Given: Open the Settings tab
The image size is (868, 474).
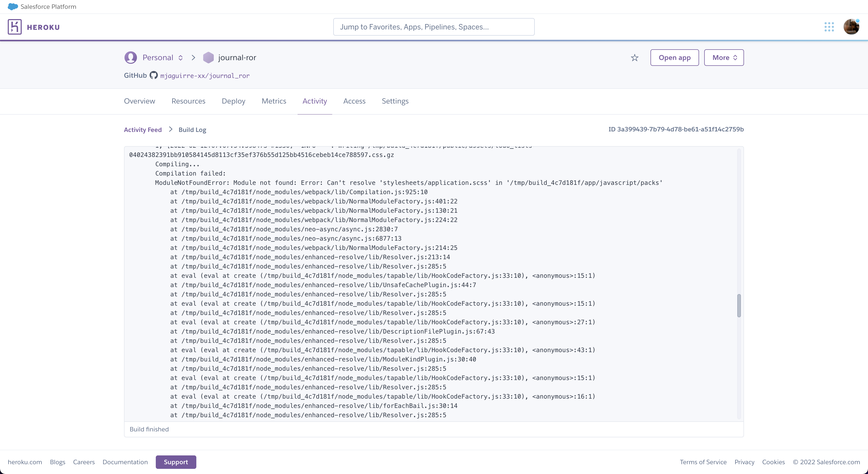Looking at the screenshot, I should [395, 101].
